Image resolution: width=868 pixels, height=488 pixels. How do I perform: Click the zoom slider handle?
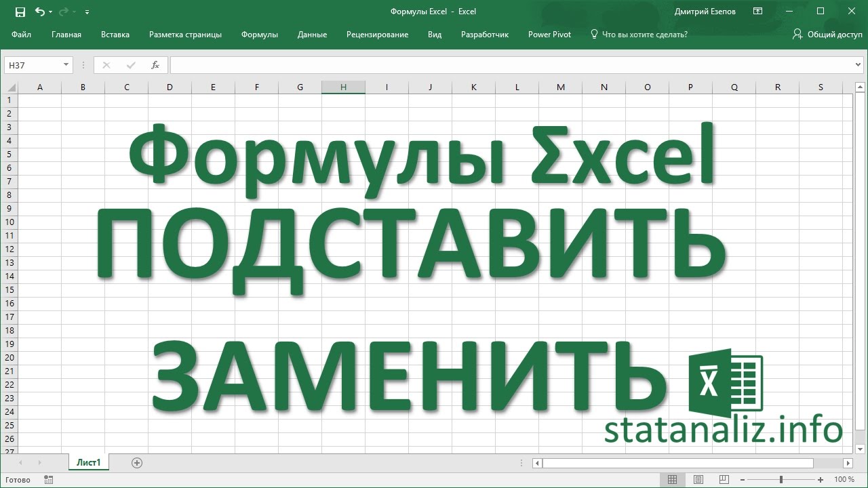[x=782, y=480]
